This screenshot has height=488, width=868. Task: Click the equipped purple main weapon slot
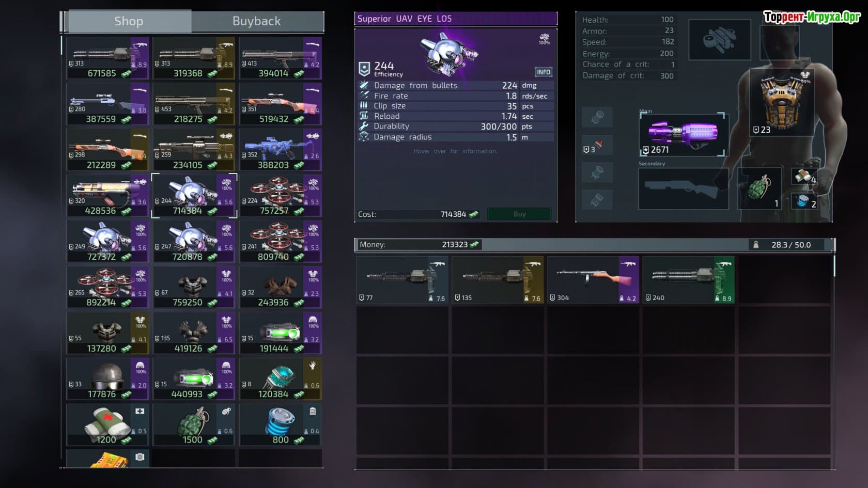click(683, 135)
